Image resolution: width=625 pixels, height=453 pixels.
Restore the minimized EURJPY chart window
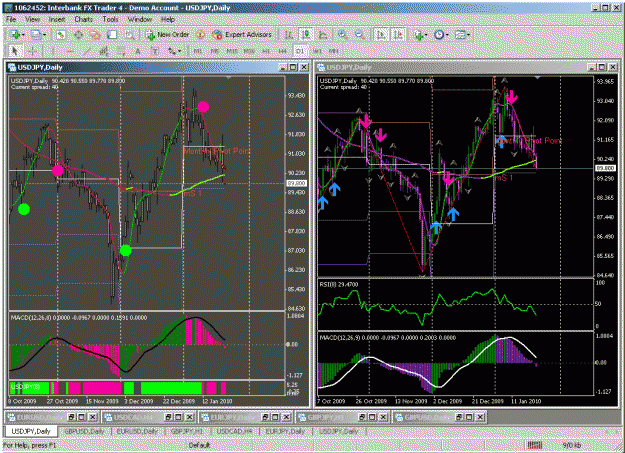click(x=265, y=417)
